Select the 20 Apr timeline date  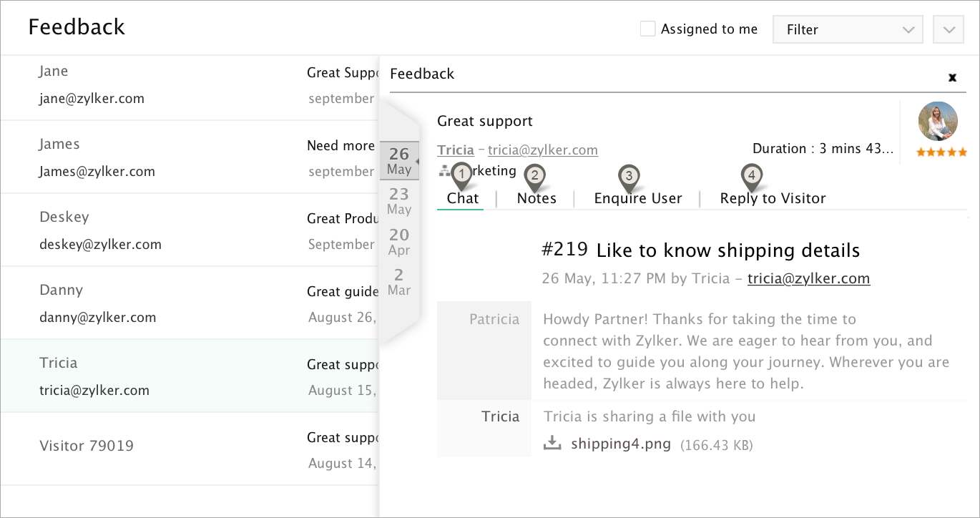click(399, 241)
